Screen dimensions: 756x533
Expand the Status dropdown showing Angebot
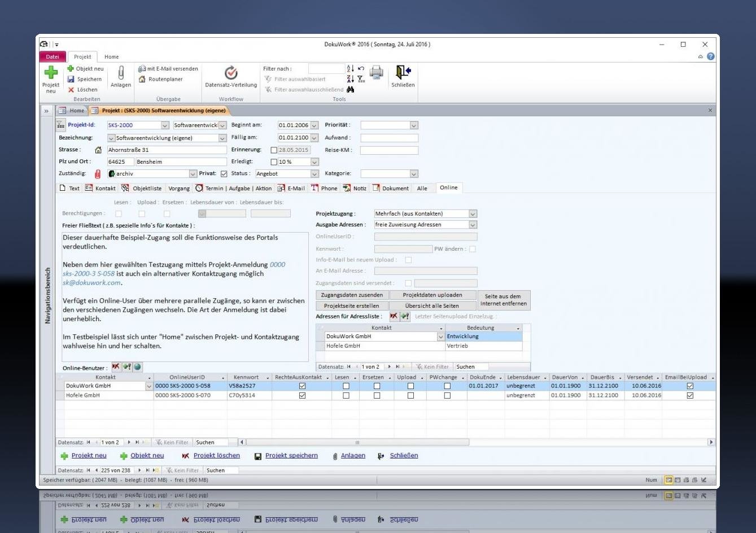(x=314, y=174)
